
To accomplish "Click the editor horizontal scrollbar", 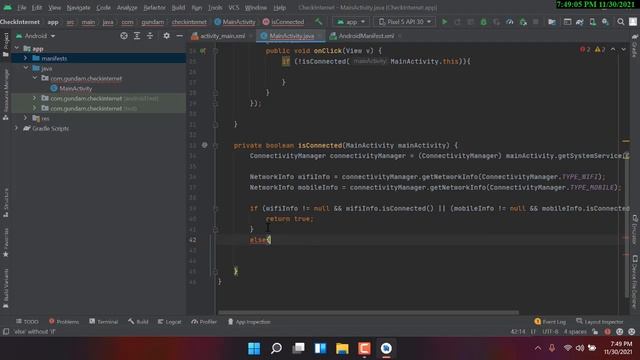I will click(368, 313).
